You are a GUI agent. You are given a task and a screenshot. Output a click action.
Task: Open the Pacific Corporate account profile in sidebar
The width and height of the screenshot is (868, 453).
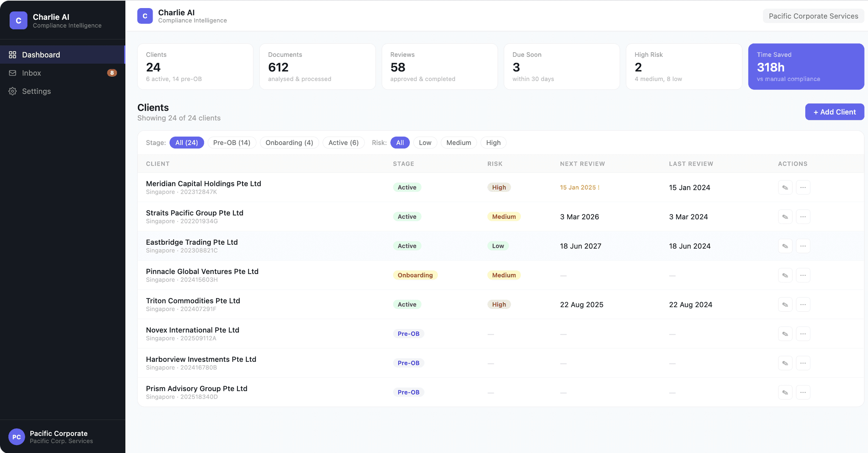pyautogui.click(x=62, y=437)
